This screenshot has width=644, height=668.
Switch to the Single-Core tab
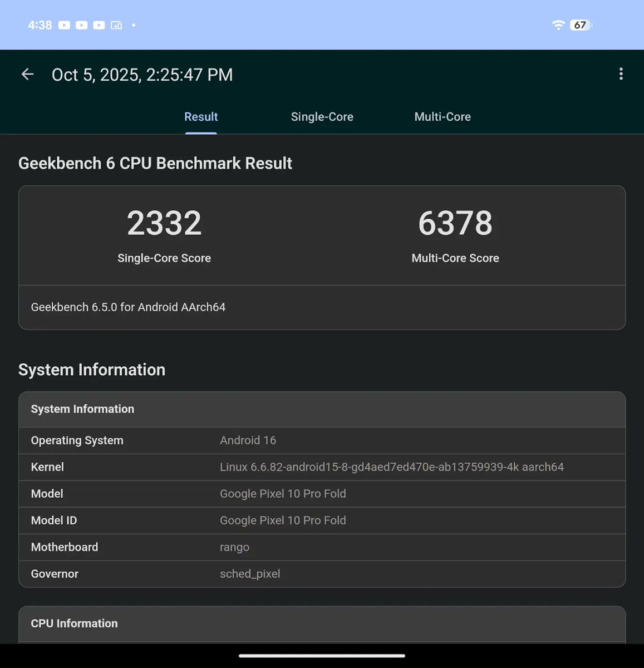[322, 117]
